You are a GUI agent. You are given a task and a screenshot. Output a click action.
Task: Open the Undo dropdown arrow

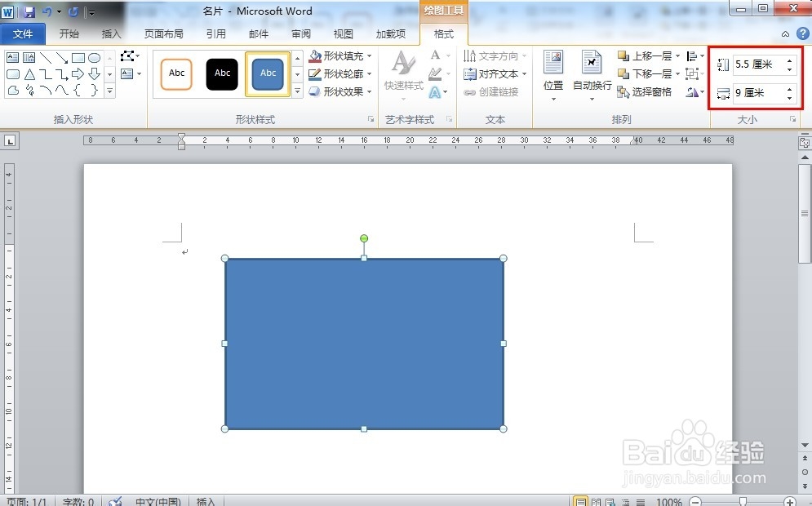pos(57,11)
